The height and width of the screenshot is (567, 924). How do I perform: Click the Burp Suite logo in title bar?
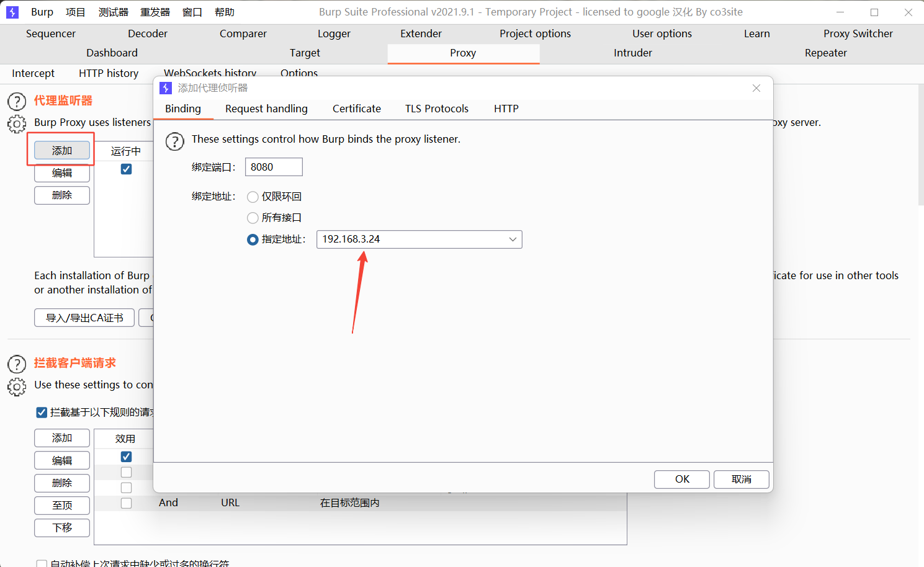click(x=12, y=12)
